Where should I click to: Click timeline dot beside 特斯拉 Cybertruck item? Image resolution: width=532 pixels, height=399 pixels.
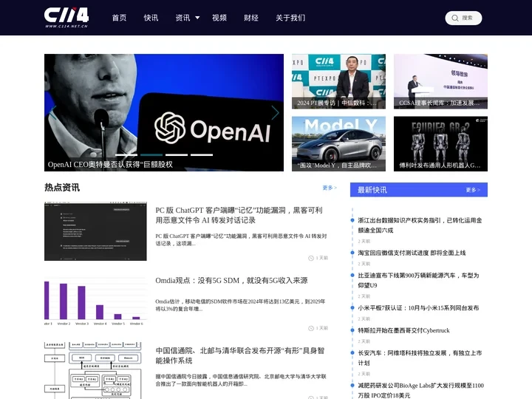click(x=352, y=330)
